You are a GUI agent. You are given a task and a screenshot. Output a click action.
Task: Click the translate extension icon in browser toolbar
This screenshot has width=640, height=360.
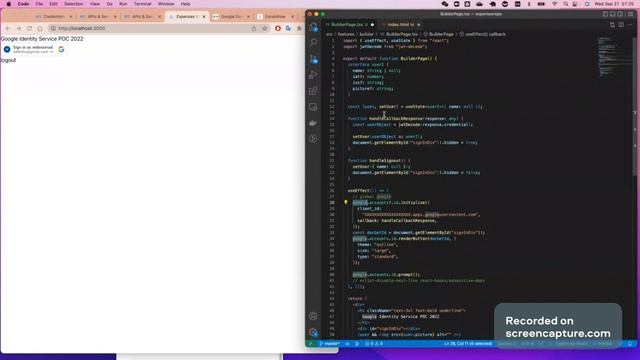289,28
